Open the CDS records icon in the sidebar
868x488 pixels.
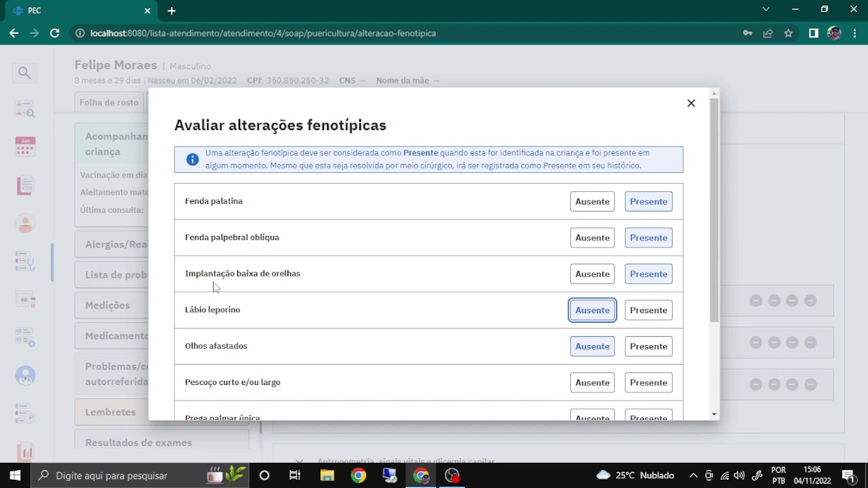coord(25,184)
